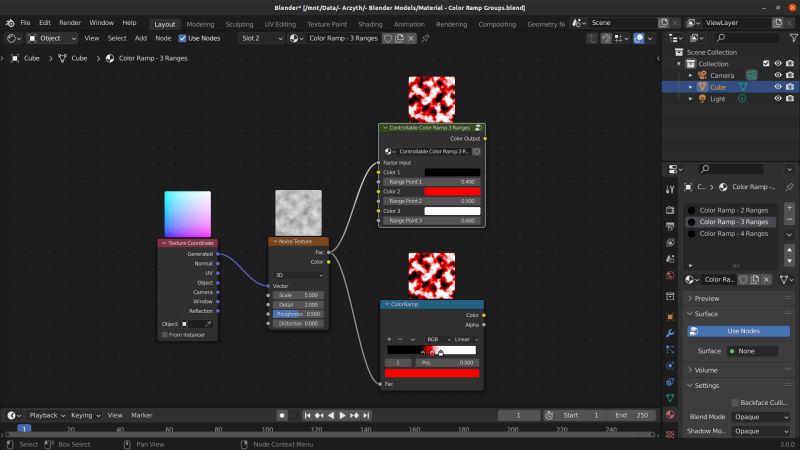Screen dimensions: 800x450
Task: Click new material copy icon in node header
Action: pyautogui.click(x=399, y=38)
